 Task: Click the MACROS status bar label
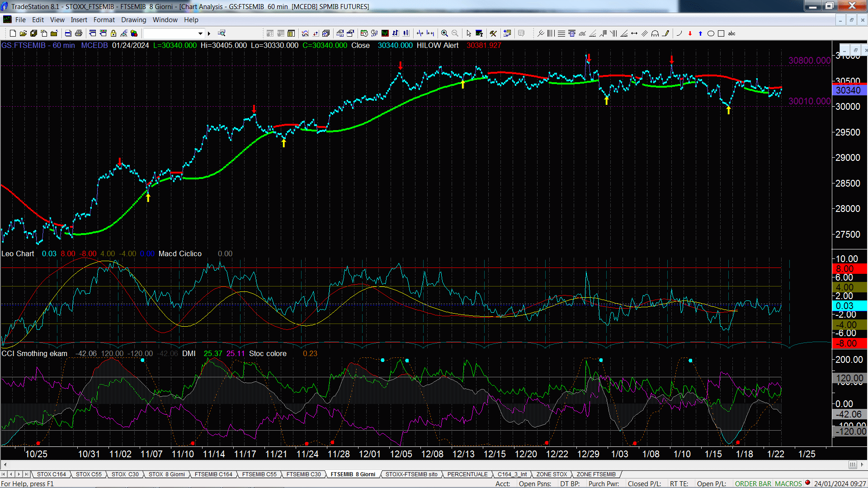(x=788, y=484)
